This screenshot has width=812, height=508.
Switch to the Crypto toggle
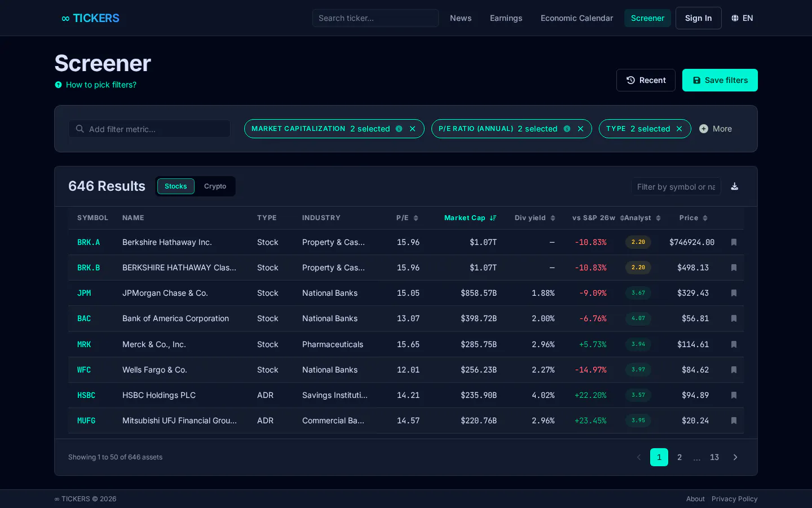click(215, 186)
